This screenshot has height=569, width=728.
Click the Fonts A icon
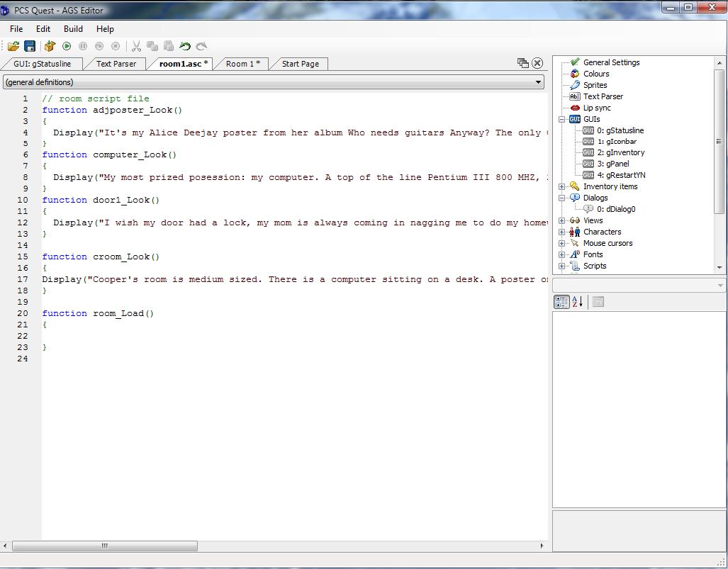coord(575,254)
